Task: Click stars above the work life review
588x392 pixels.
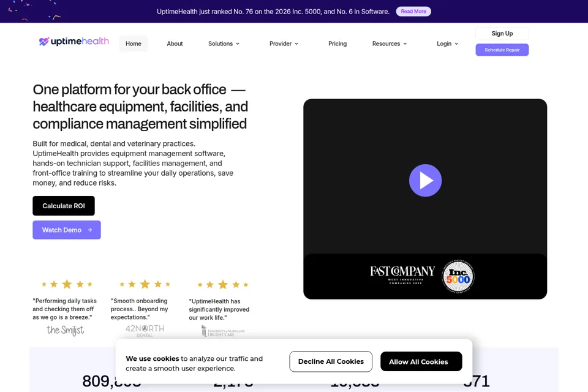Action: 223,285
